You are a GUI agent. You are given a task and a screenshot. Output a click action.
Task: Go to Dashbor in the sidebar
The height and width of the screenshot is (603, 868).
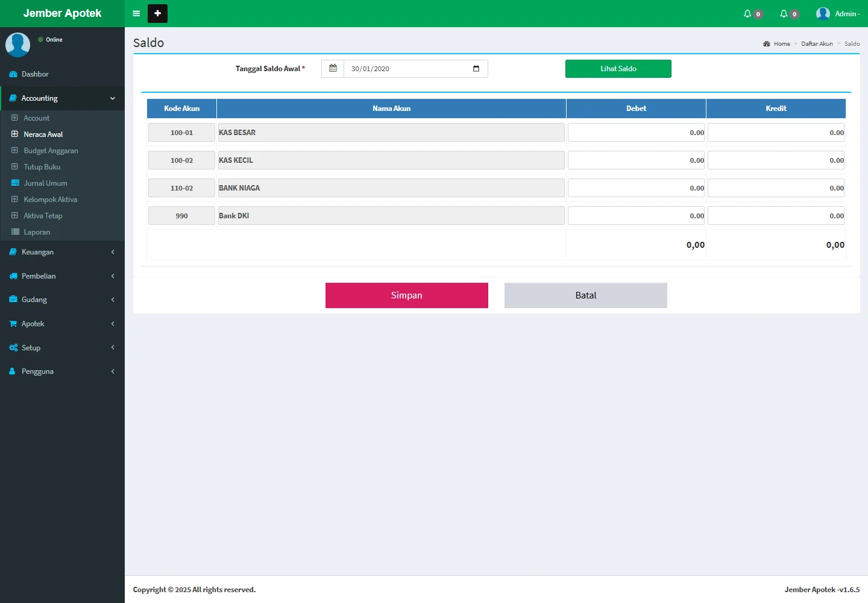(x=35, y=74)
